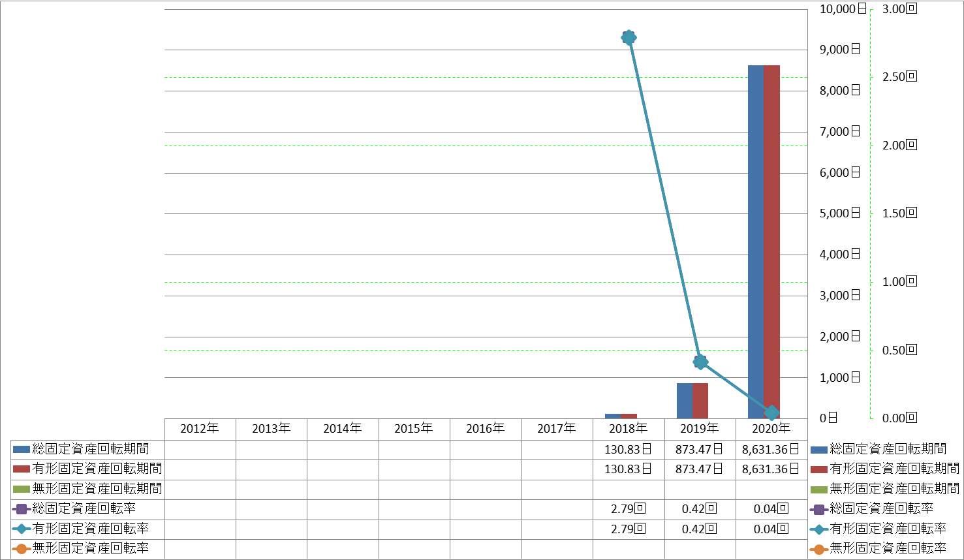
Task: Click 2.79回 in the 有形固定資産回転率 row
Action: tap(629, 529)
